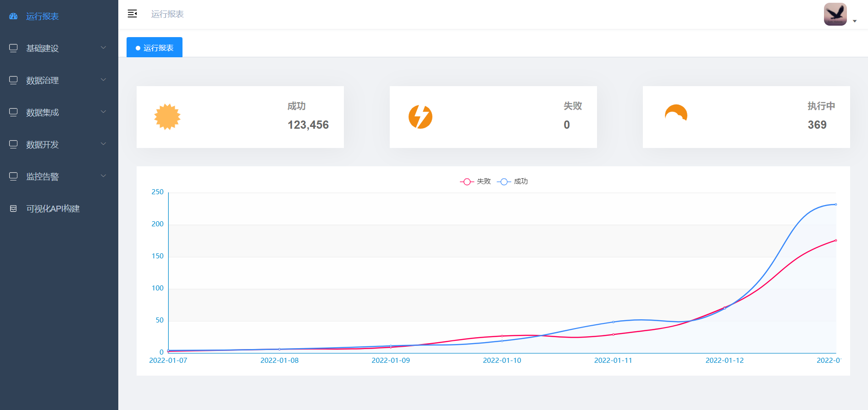Click the 2022-01-11 x-axis label
Viewport: 868px width, 410px height.
point(613,361)
